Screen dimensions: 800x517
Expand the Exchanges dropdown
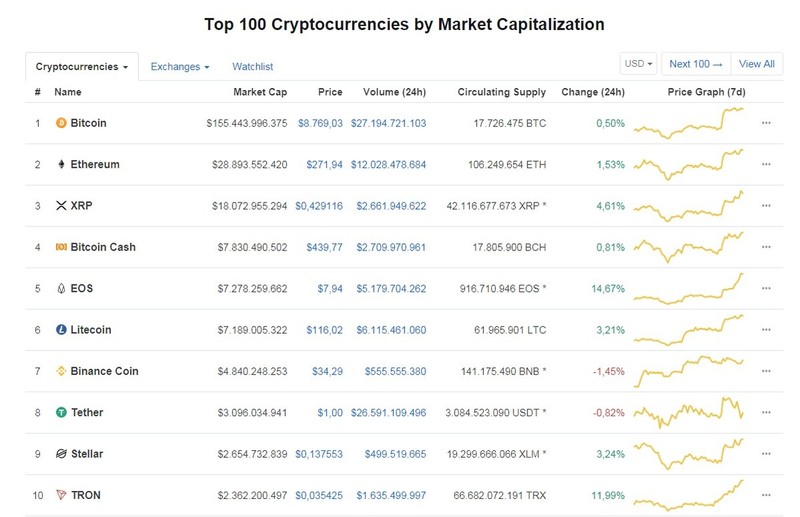pos(180,67)
